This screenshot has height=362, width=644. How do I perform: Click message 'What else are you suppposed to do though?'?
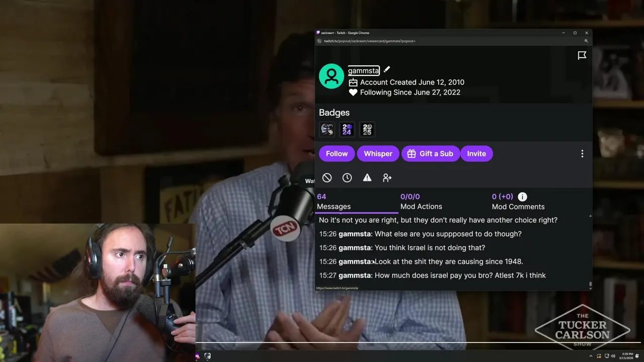448,234
